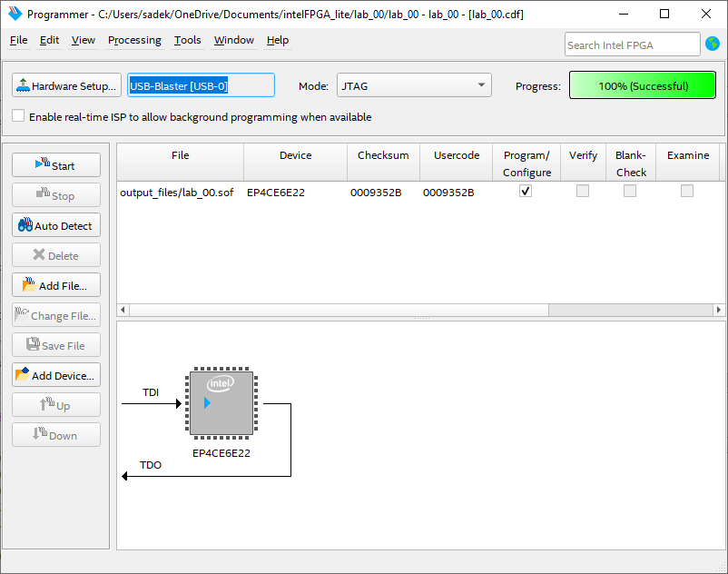Click the Search Intel FPGA field
728x574 pixels.
tap(632, 45)
